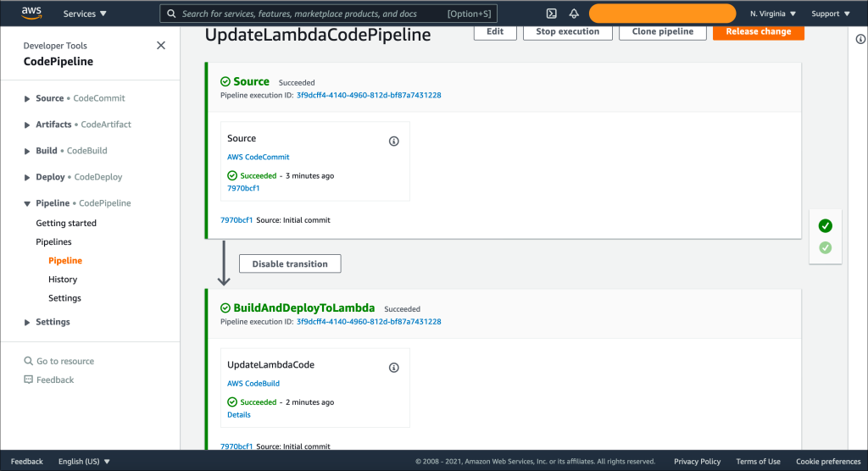Click the search magnifier icon in top bar
868x471 pixels.
[171, 14]
